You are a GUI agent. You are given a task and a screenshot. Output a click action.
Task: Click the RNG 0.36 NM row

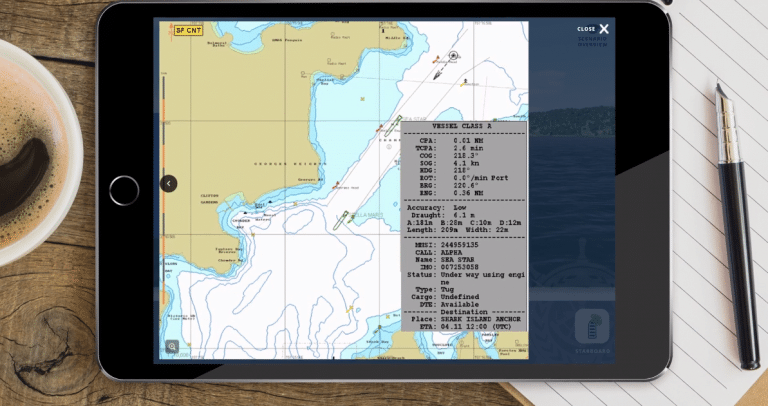[x=451, y=193]
